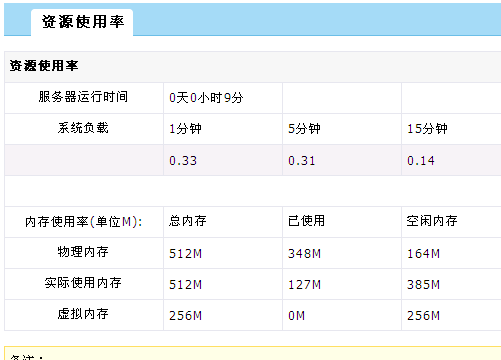Screen dimensions: 501x360
Task: Select physical memory used value 348M
Action: (304, 254)
